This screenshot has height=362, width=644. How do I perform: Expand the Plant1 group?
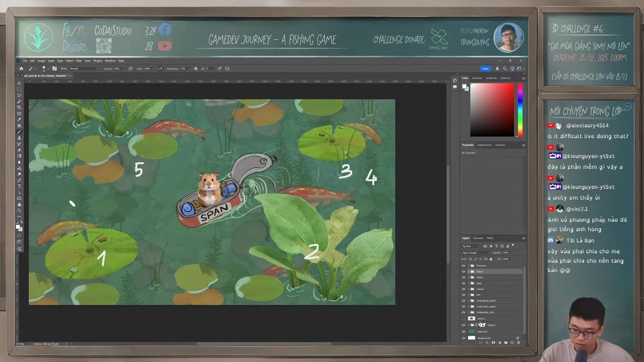[468, 278]
